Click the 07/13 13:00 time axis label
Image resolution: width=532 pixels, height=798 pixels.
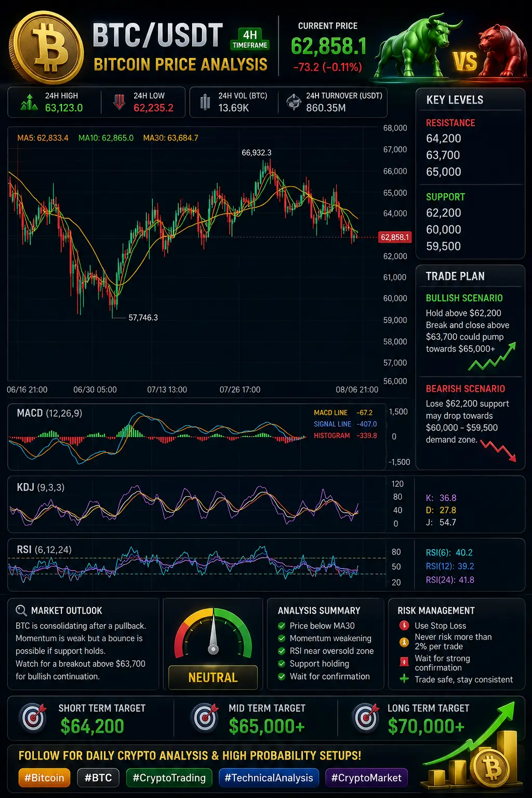(x=167, y=390)
